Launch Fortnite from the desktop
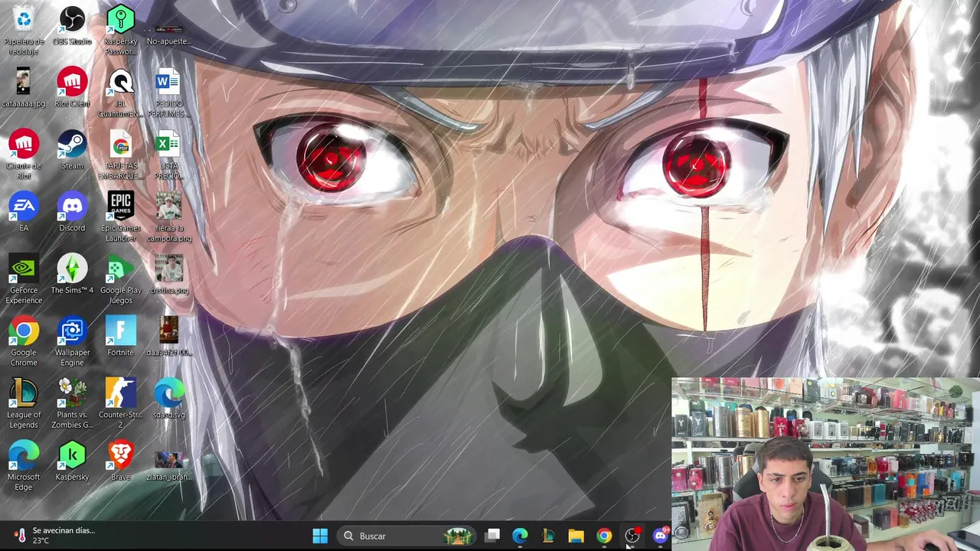This screenshot has height=551, width=980. 120,337
